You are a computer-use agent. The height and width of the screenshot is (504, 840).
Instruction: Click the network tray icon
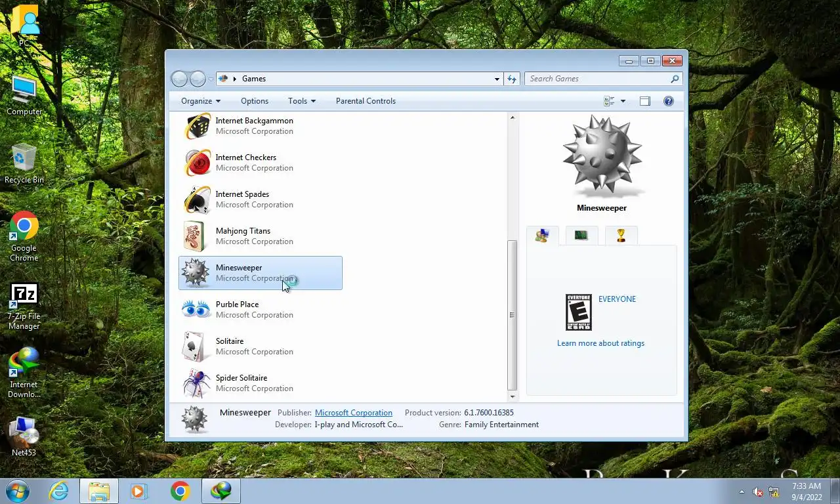point(774,492)
